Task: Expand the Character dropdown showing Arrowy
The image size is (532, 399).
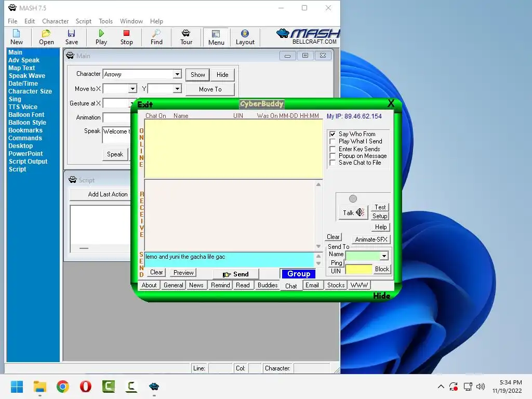Action: [x=177, y=74]
